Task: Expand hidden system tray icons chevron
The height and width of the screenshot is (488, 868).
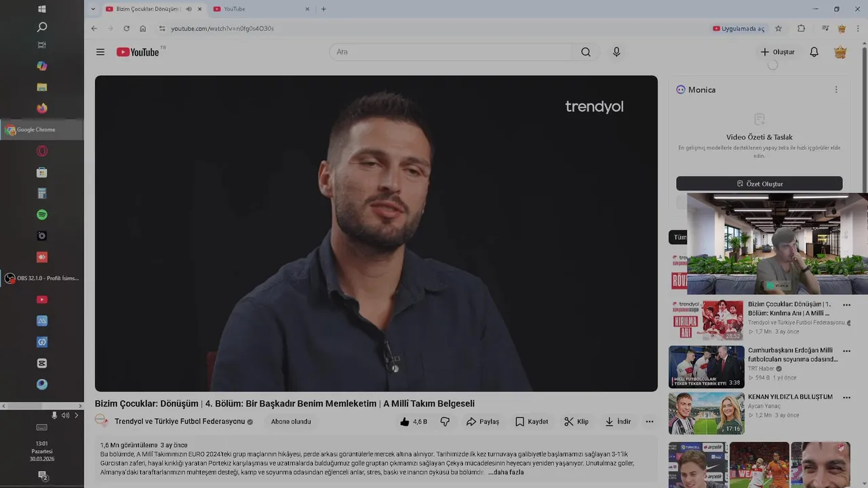Action: coord(77,415)
